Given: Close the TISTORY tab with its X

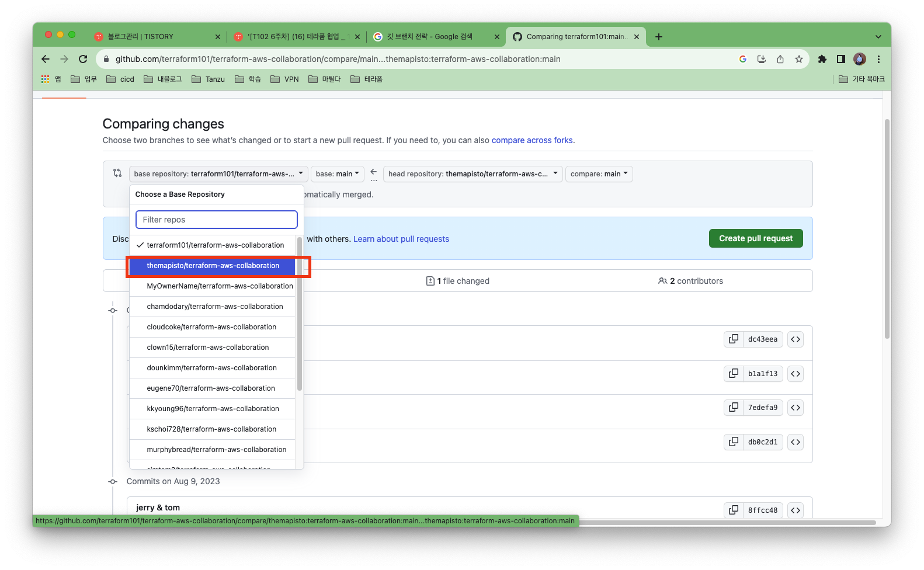Looking at the screenshot, I should click(x=218, y=37).
